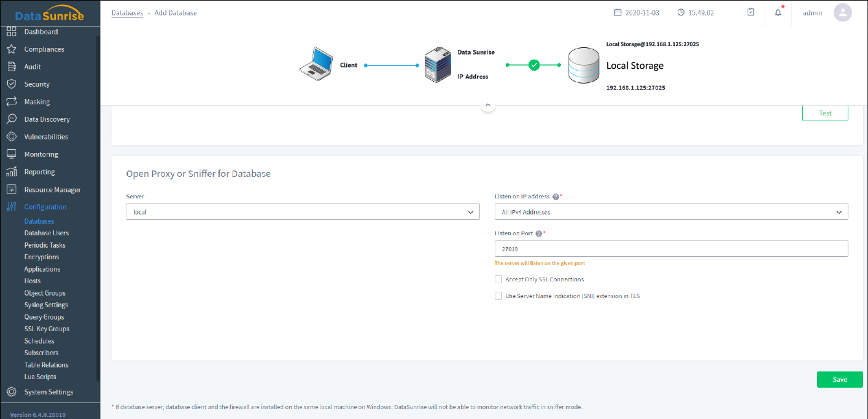Viewport: 868px width, 419px height.
Task: Click the notification bell with red dot
Action: coord(777,12)
